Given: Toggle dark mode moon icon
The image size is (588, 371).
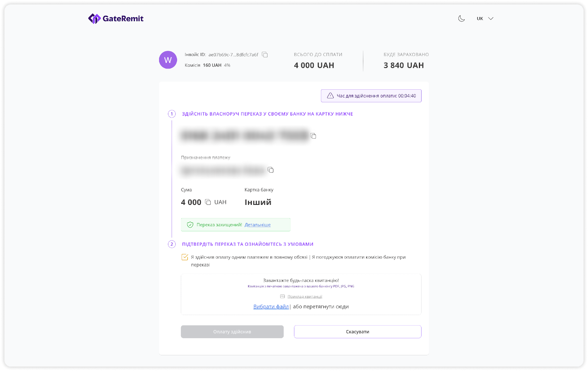Looking at the screenshot, I should [462, 18].
